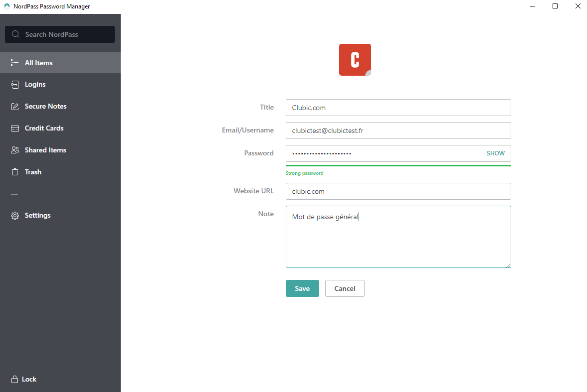This screenshot has height=392, width=587.
Task: Open the Trash section
Action: click(x=60, y=172)
